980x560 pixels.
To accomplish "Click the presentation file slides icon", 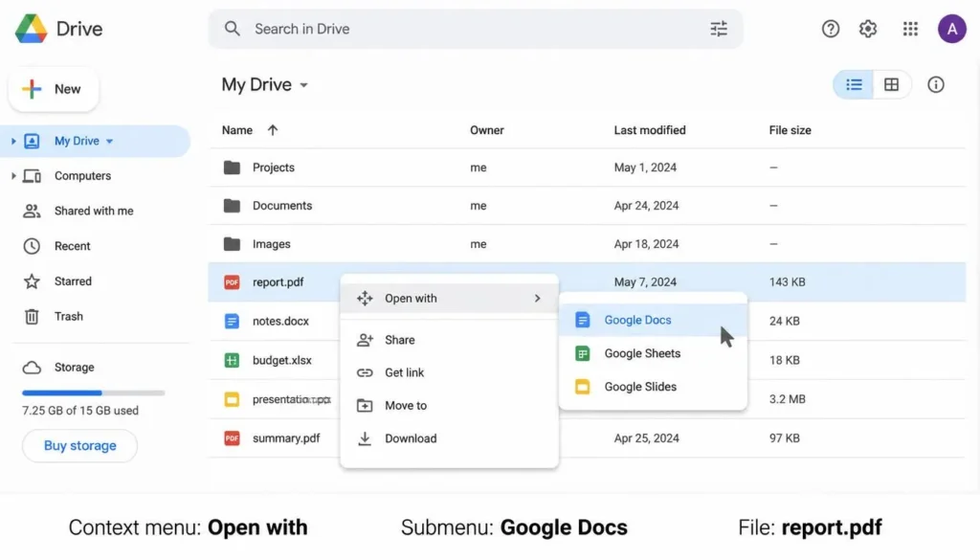I will tap(232, 399).
